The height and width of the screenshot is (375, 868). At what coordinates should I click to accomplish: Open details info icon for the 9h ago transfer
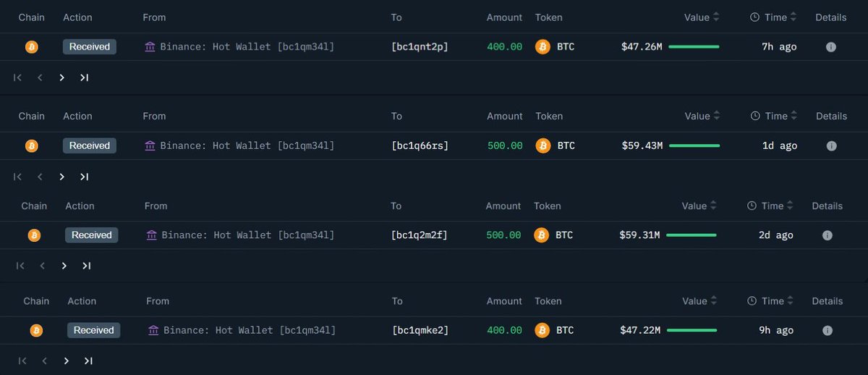[x=827, y=331]
